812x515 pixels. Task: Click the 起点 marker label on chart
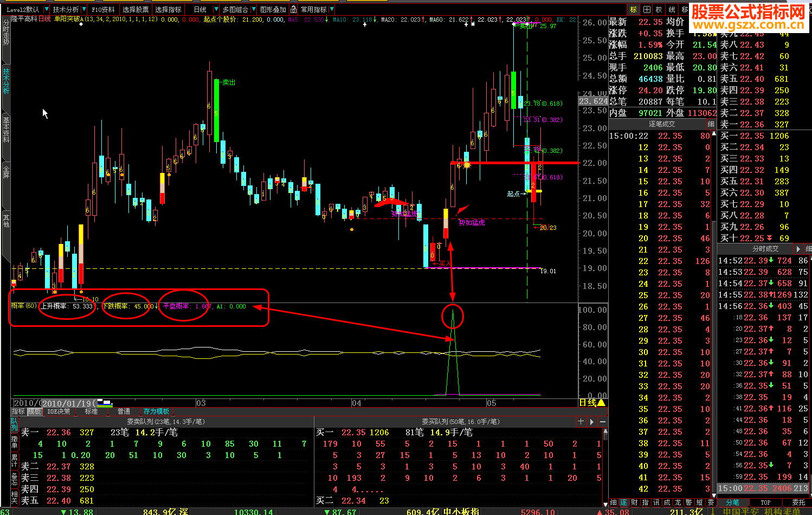pyautogui.click(x=513, y=194)
